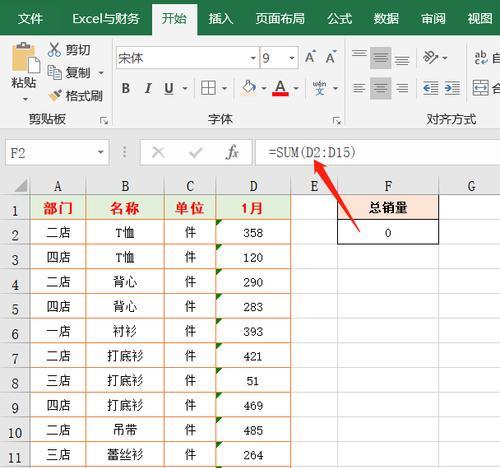Cancel formula entry with X icon
This screenshot has height=468, width=500.
(158, 153)
